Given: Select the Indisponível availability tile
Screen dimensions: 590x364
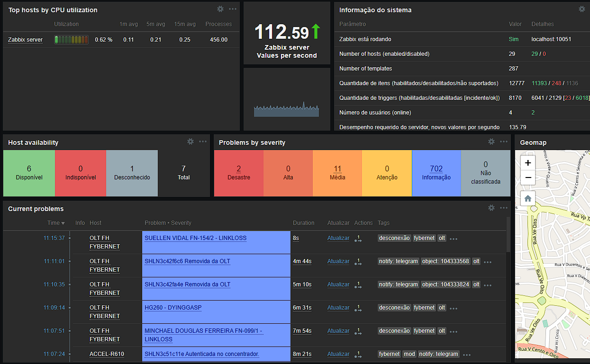Looking at the screenshot, I should coord(81,173).
